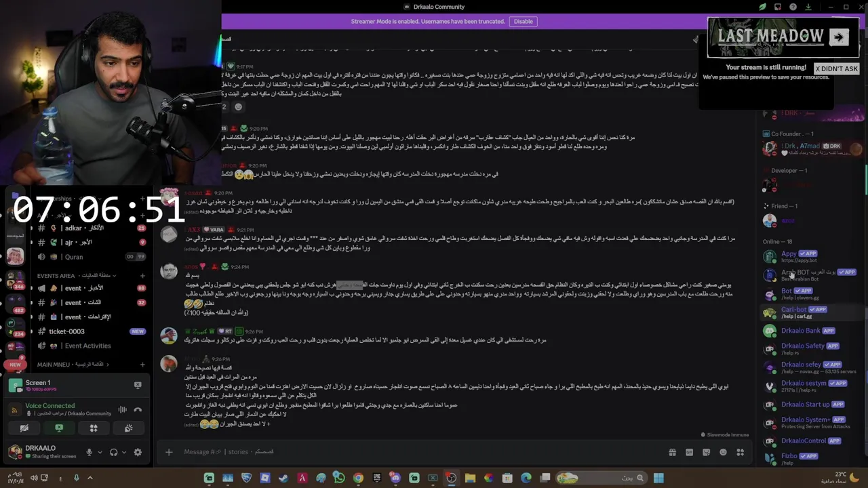Viewport: 868px width, 488px height.
Task: Open the attachment plus button in message bar
Action: (x=169, y=452)
